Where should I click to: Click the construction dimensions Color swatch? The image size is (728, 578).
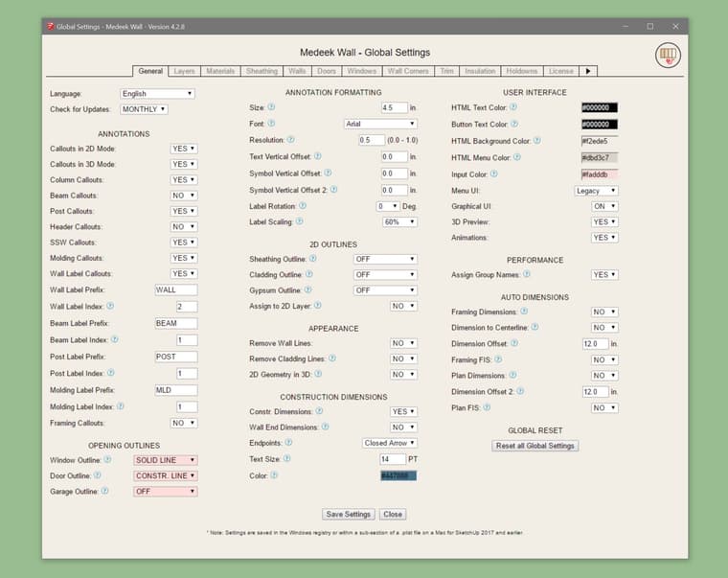pyautogui.click(x=398, y=475)
